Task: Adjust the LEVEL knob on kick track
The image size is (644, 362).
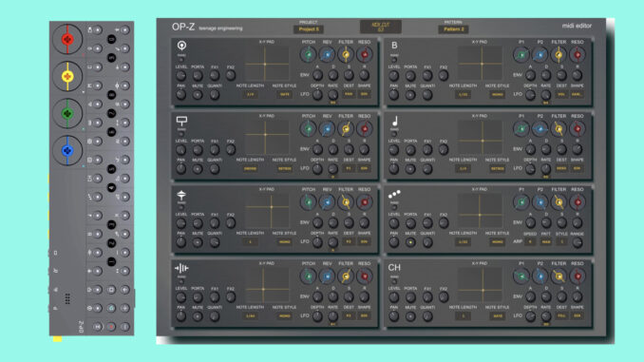Action: point(181,76)
